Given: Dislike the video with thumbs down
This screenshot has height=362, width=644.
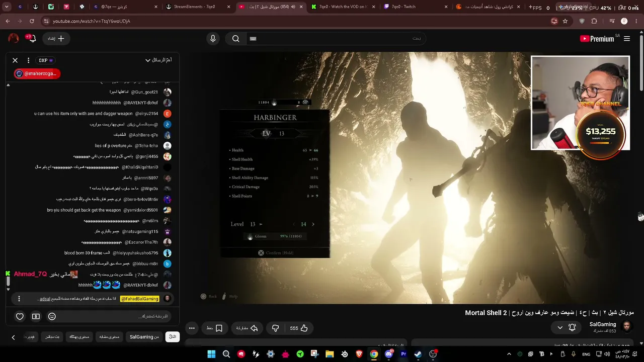Looking at the screenshot, I should click(275, 328).
